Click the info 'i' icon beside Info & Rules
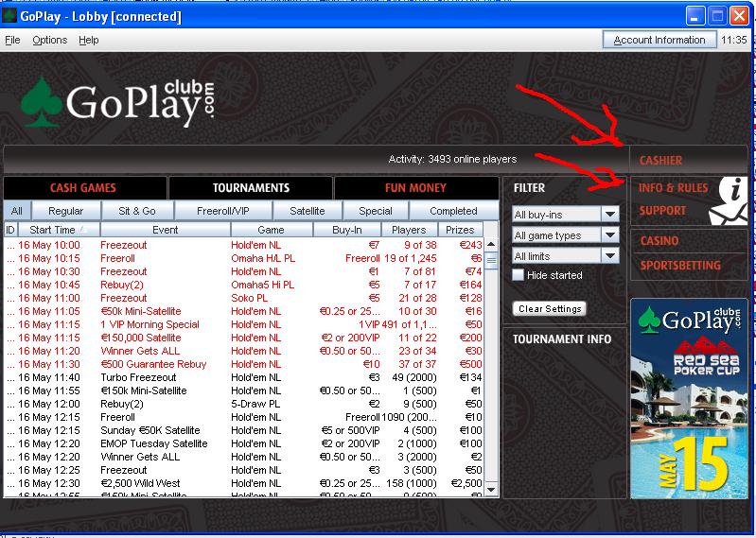 pyautogui.click(x=733, y=189)
